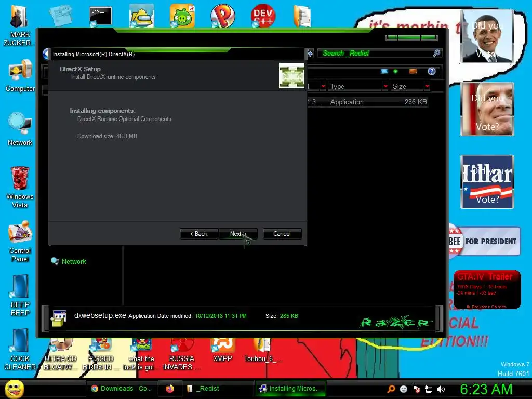Select the XMPP desktop icon
The width and height of the screenshot is (532, 399).
click(x=222, y=350)
